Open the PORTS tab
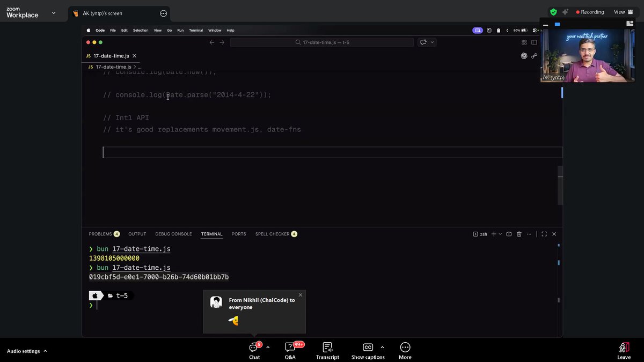The image size is (644, 362). tap(239, 234)
